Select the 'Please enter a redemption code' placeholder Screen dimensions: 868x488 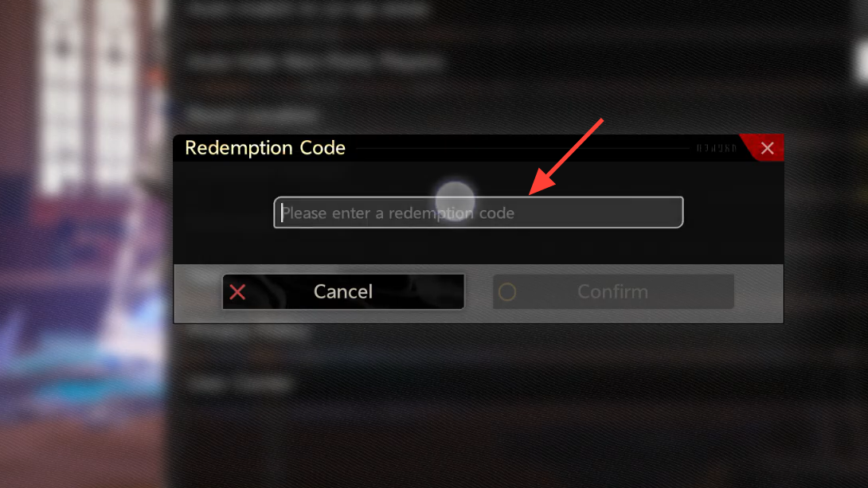399,213
